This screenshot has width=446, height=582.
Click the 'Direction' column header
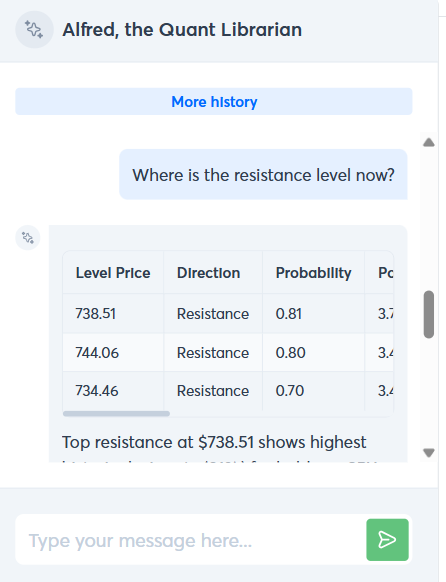(x=213, y=273)
